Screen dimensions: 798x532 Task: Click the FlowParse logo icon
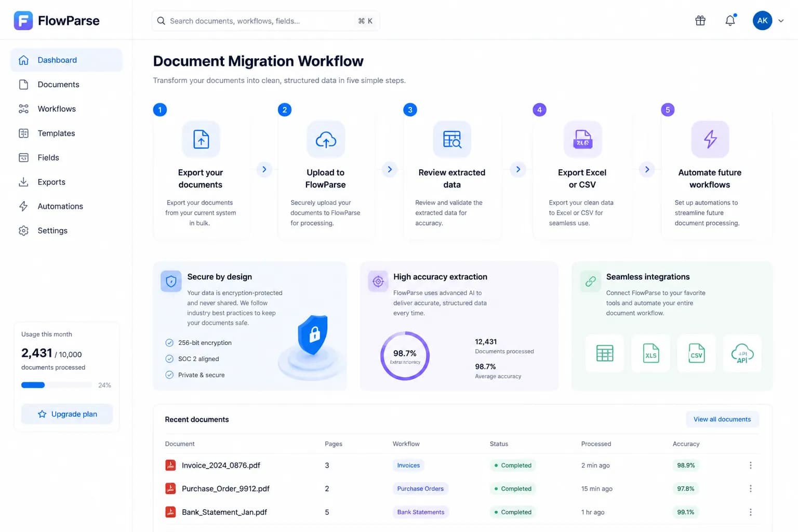point(23,21)
